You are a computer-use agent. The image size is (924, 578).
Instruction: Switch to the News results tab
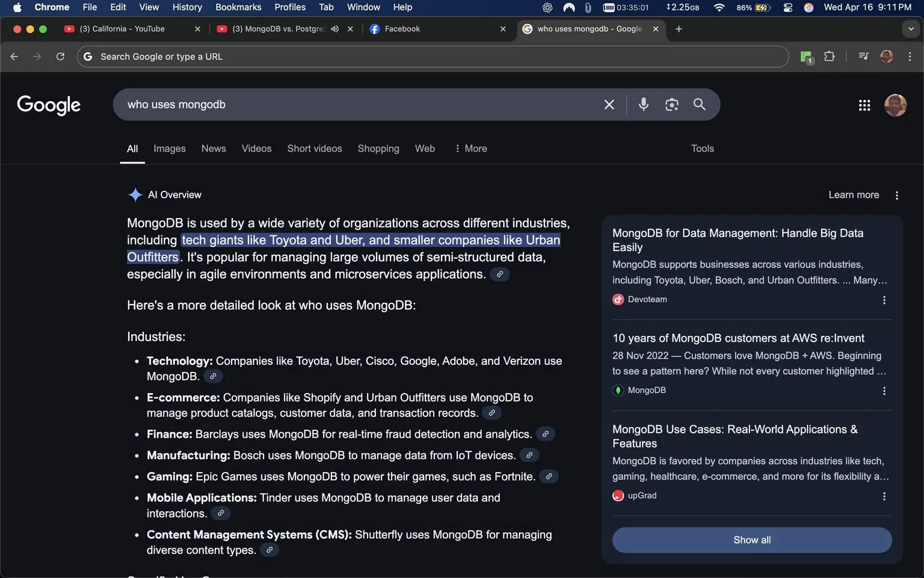pos(214,149)
